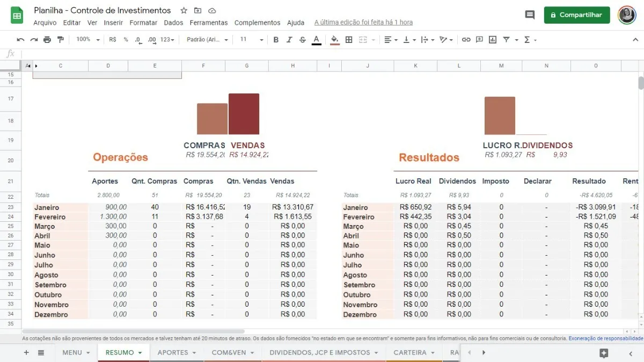Activate the paint format tool
The height and width of the screenshot is (362, 644).
tap(60, 40)
